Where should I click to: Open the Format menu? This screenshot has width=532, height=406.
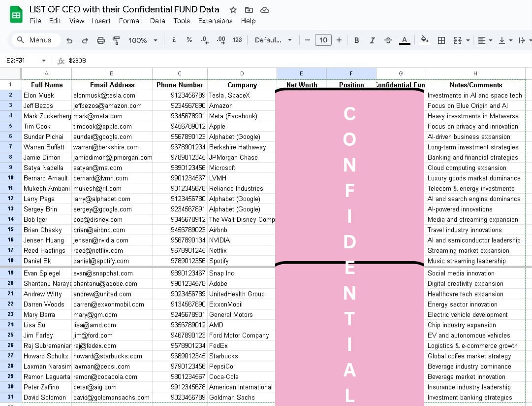click(x=130, y=21)
